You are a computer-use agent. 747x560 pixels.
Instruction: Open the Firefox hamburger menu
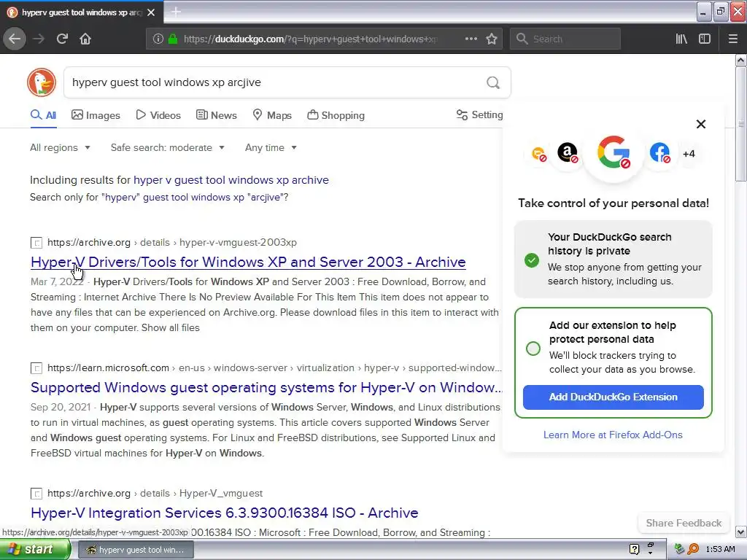pyautogui.click(x=732, y=39)
